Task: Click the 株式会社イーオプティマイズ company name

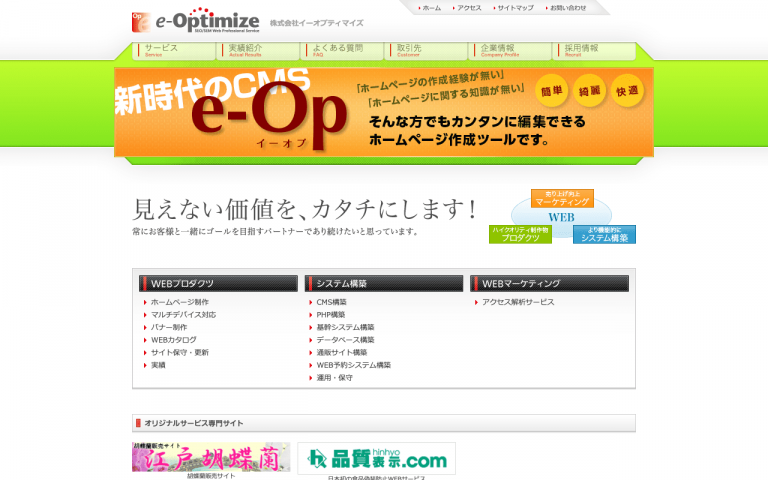Action: tap(316, 23)
